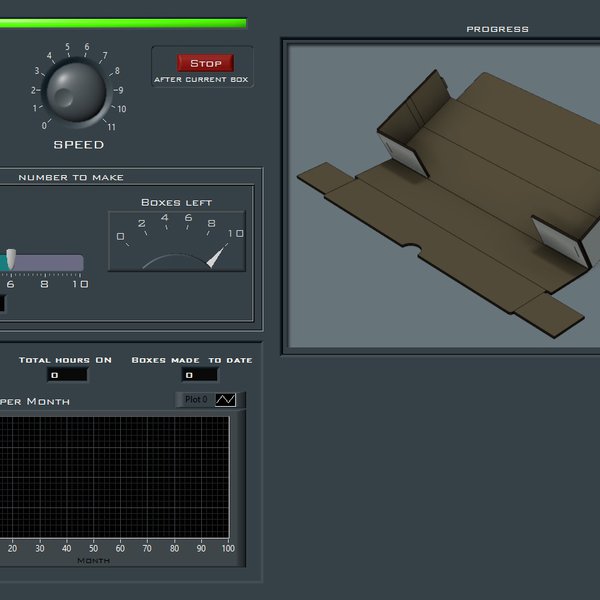Click the Month axis label

tap(93, 561)
